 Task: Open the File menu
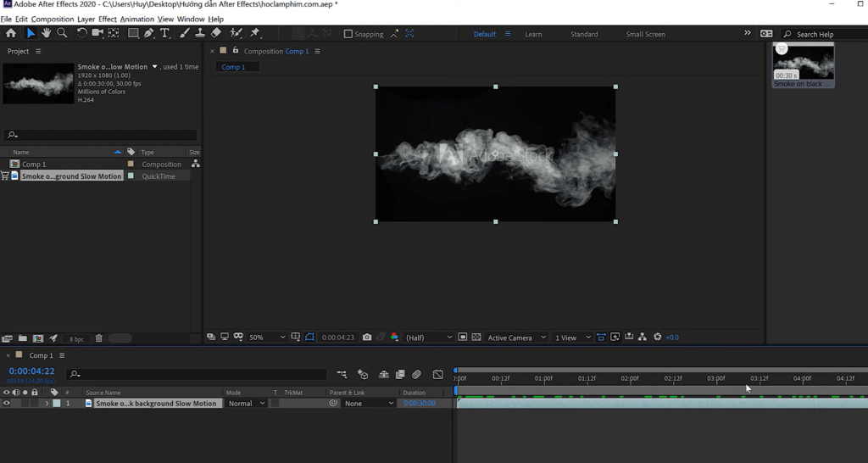[x=6, y=19]
